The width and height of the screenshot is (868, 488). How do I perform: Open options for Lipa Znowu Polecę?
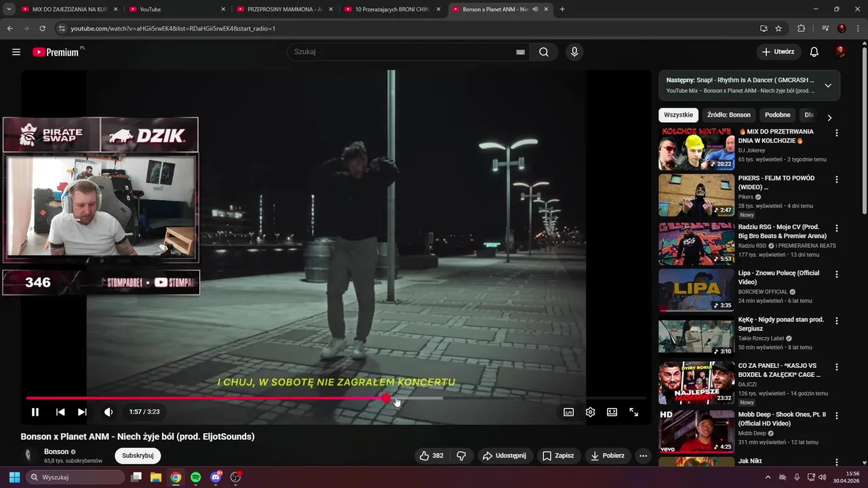(x=837, y=274)
